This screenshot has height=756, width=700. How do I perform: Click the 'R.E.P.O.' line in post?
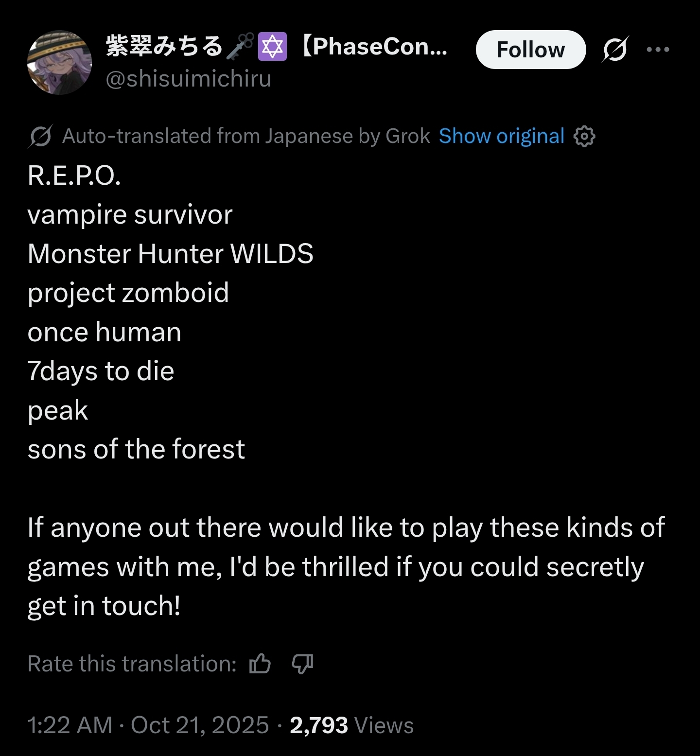(74, 176)
